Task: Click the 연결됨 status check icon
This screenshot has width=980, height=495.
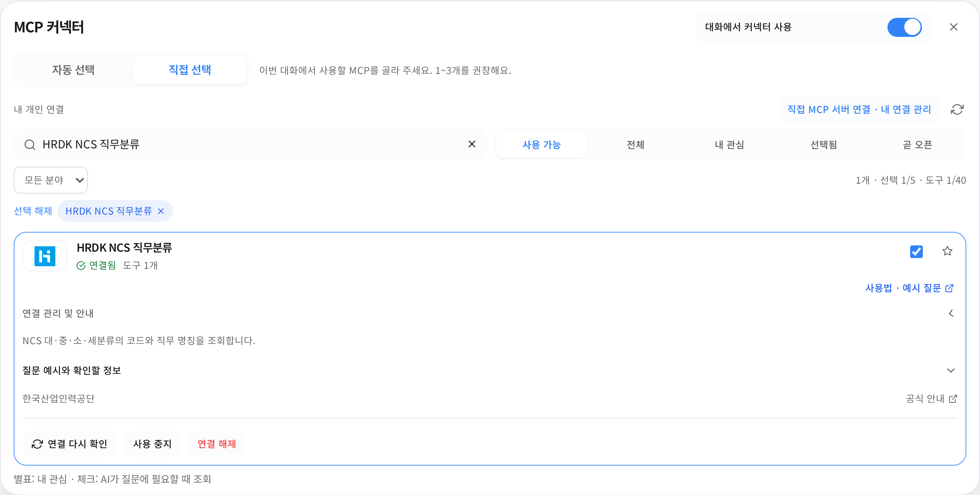Action: coord(81,265)
